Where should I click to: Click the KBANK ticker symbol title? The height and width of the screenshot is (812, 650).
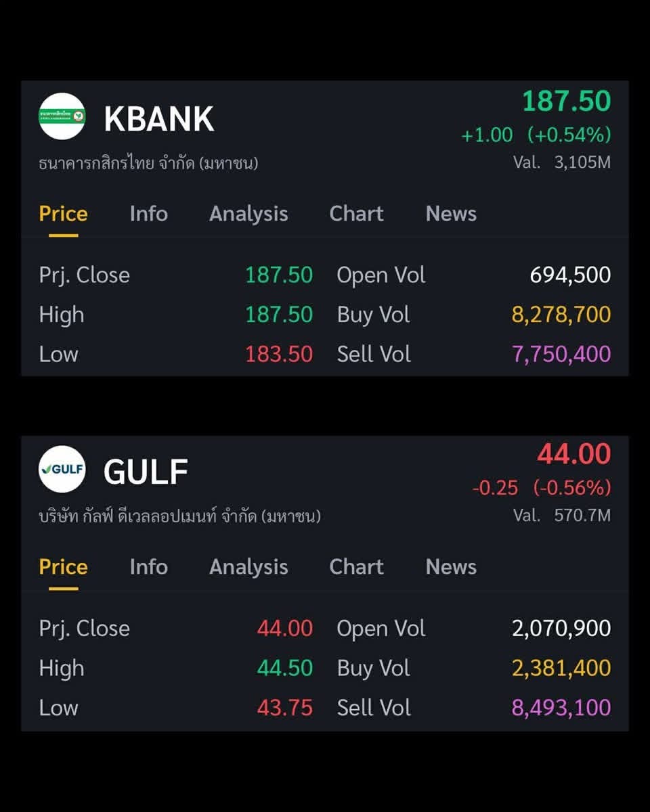coord(159,119)
